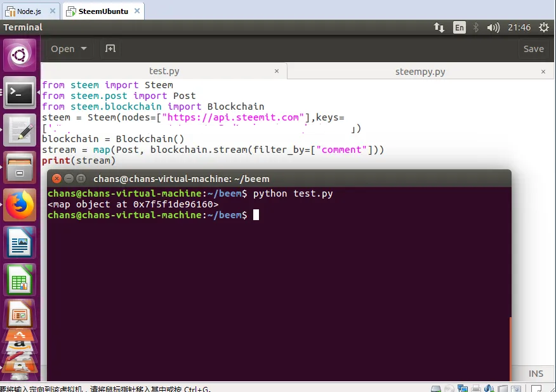
Task: Minimize the chans terminal window
Action: click(x=69, y=178)
